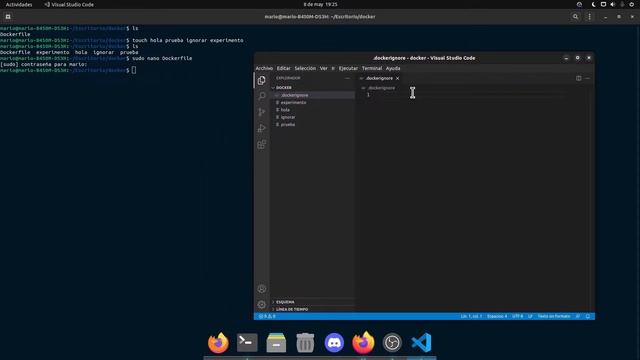The height and width of the screenshot is (360, 640).
Task: Change language mode Texto sin formato
Action: [554, 316]
